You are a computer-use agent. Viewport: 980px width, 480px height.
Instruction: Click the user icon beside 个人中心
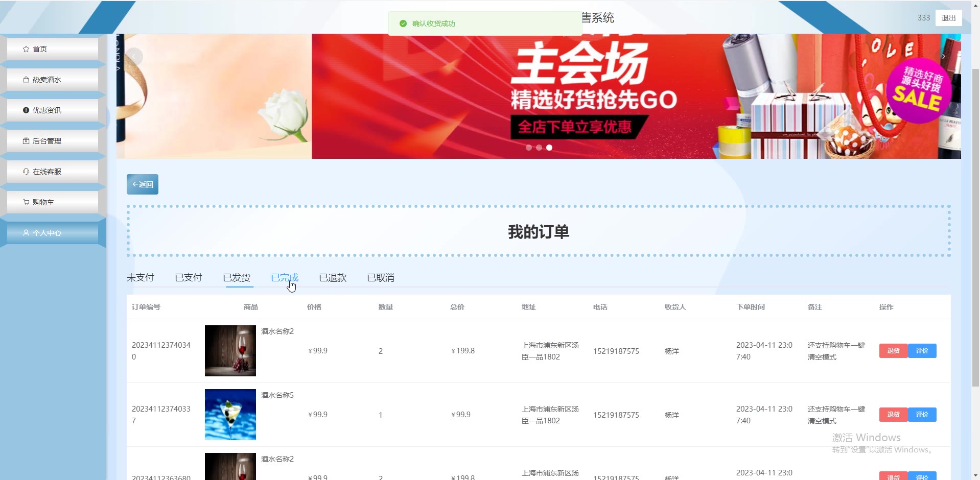coord(26,233)
